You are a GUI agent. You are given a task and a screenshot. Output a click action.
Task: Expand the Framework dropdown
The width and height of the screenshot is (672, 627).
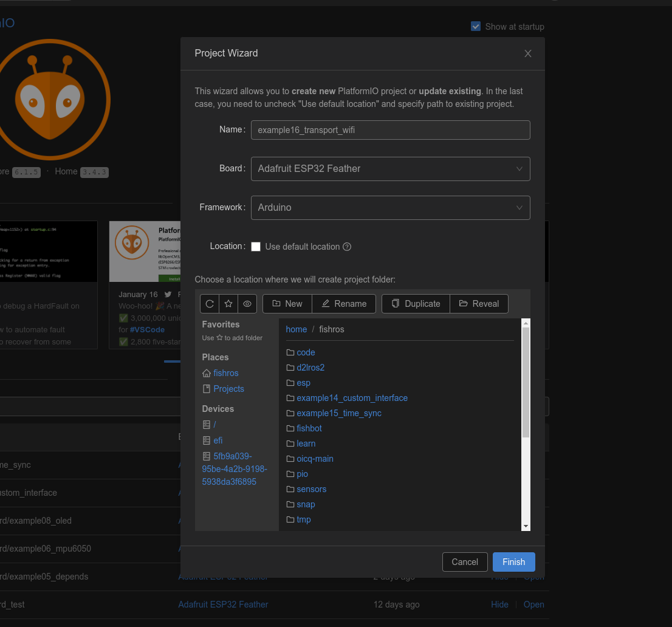click(390, 208)
